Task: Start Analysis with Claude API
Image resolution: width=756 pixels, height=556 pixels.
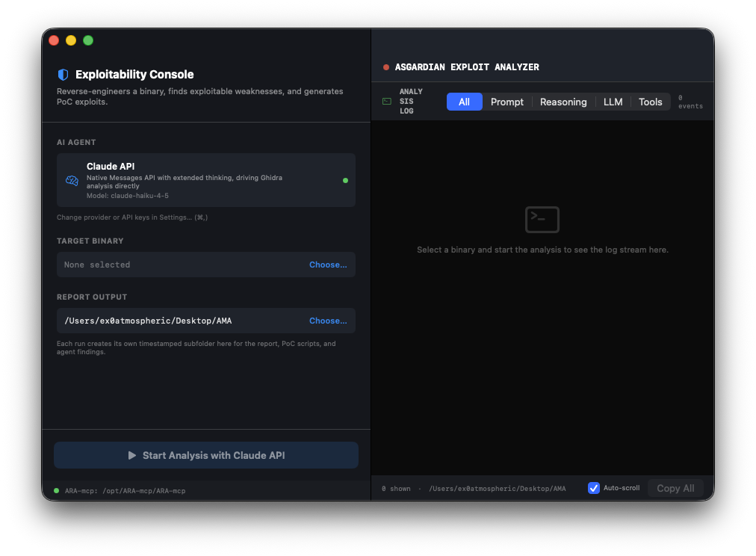Action: [206, 455]
